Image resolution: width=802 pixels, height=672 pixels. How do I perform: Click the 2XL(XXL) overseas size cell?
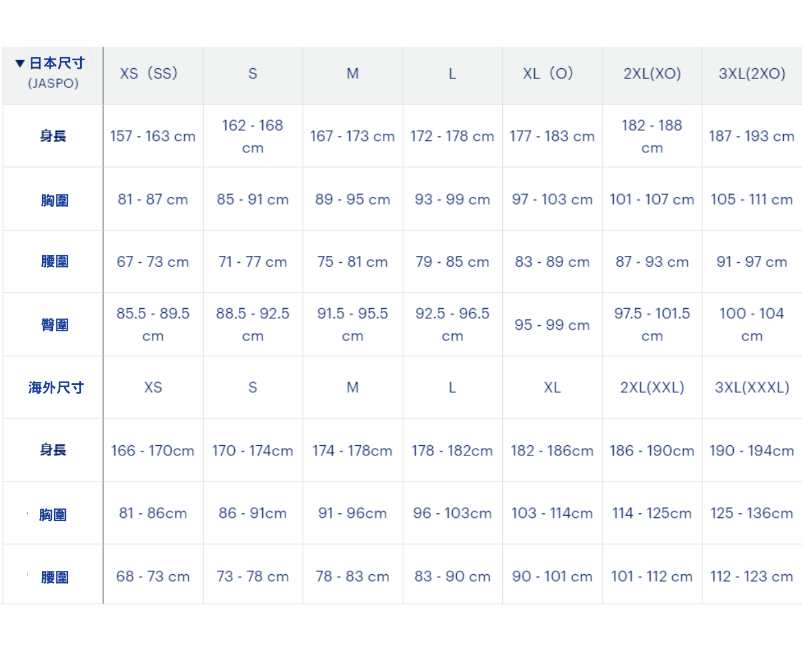652,388
